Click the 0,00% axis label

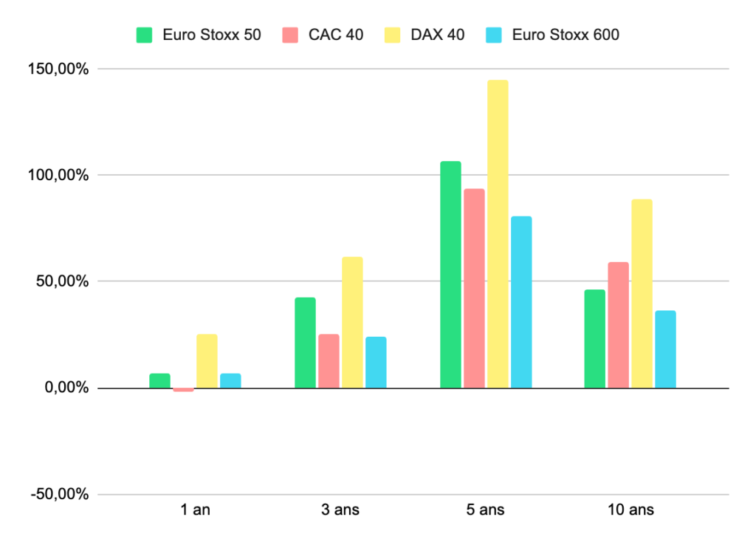[x=66, y=387]
